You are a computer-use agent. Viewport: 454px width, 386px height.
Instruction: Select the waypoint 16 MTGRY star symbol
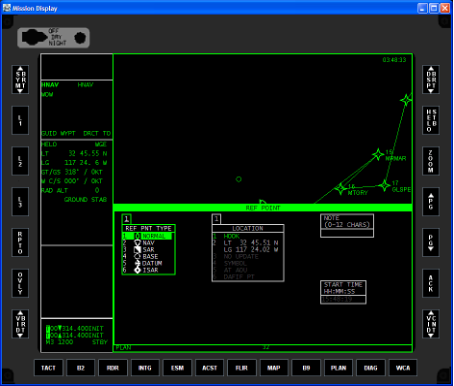click(340, 188)
